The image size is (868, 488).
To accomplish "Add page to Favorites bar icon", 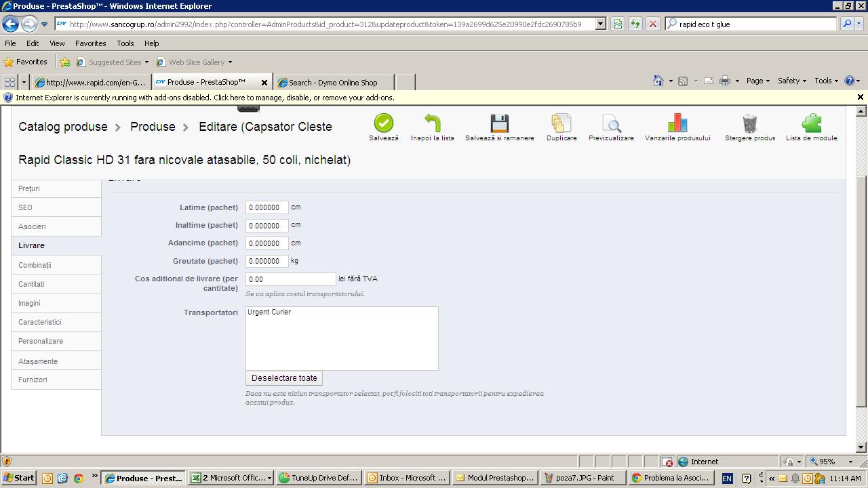I will click(x=65, y=62).
